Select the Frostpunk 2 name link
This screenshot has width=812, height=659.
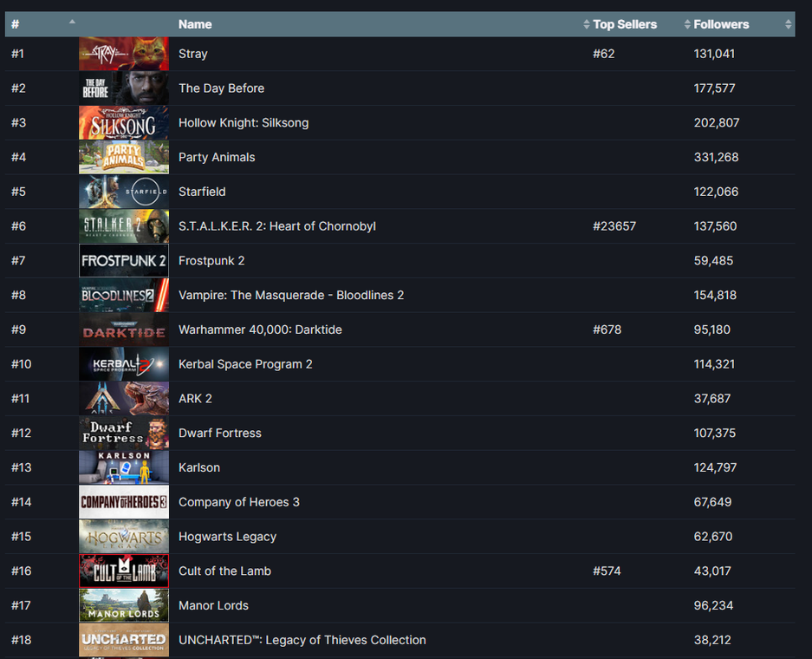pyautogui.click(x=211, y=261)
